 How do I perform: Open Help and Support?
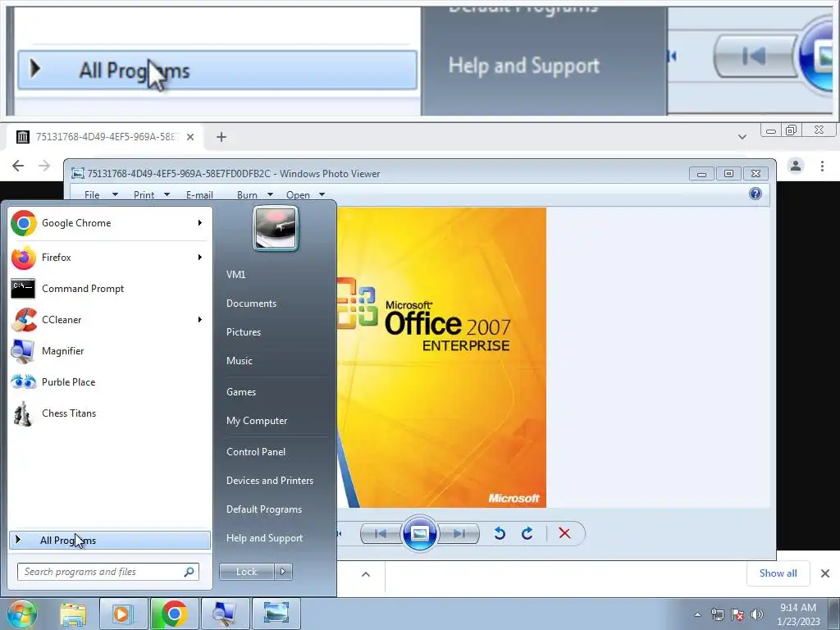264,538
